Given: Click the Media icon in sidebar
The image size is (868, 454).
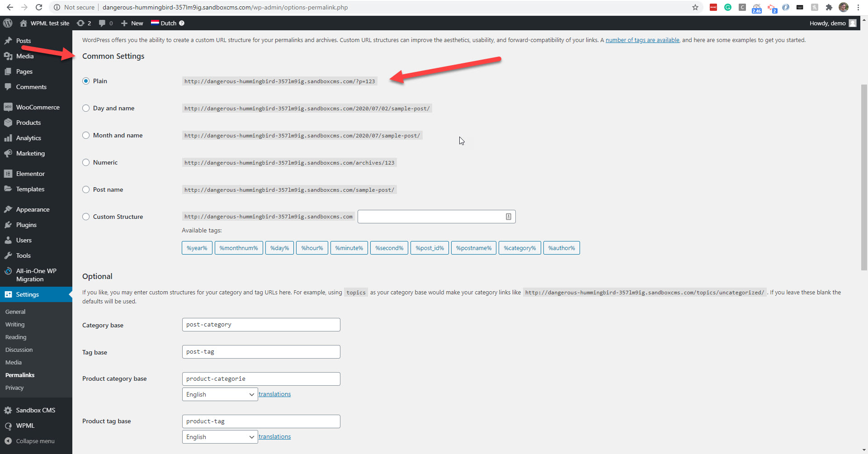Looking at the screenshot, I should coord(8,56).
